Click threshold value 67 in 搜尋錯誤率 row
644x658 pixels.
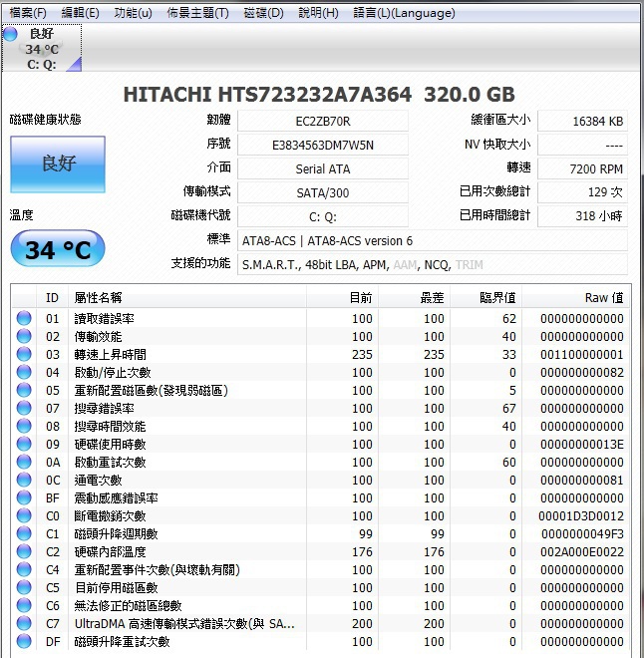508,408
